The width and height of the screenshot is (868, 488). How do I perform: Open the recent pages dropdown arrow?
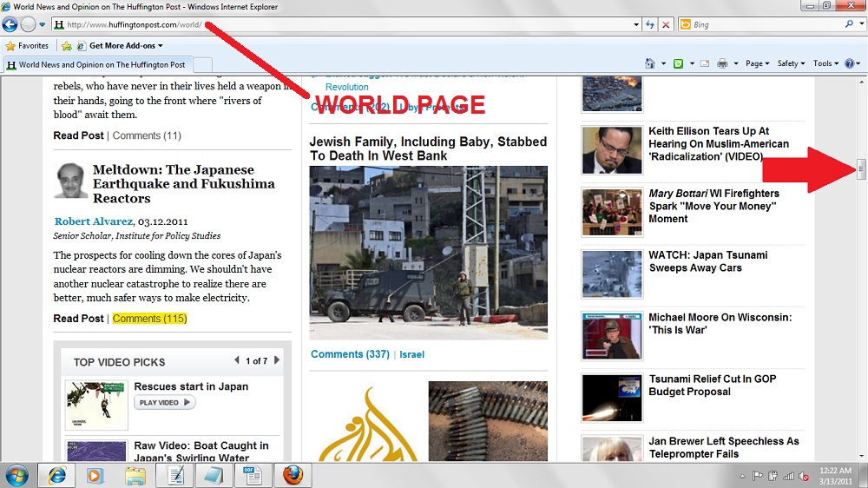pos(42,24)
